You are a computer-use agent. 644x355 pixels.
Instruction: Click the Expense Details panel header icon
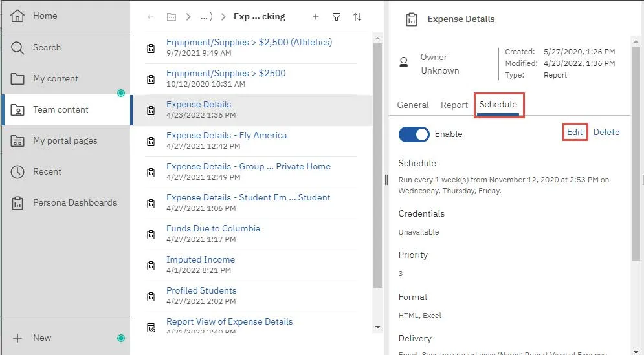pos(411,19)
